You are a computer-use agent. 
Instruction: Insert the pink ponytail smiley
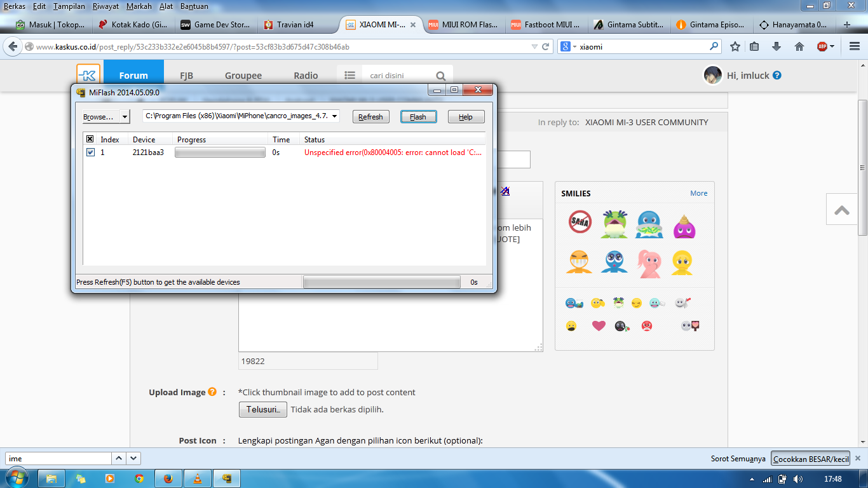point(649,263)
